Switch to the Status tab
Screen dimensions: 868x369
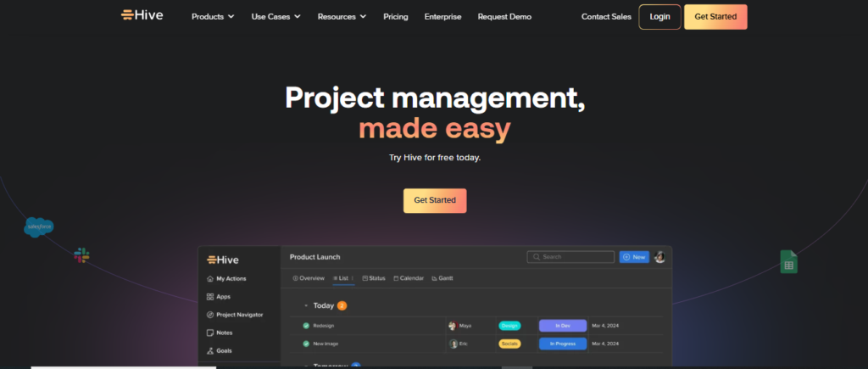pos(374,278)
